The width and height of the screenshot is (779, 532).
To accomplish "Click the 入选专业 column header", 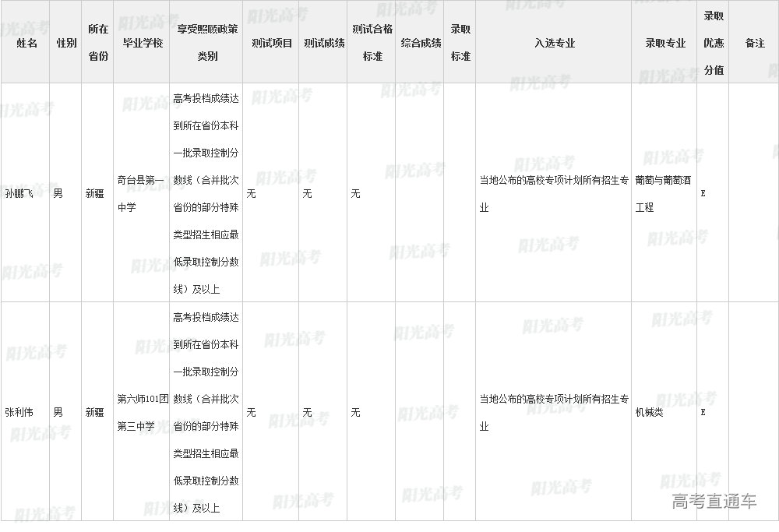I will [x=554, y=43].
